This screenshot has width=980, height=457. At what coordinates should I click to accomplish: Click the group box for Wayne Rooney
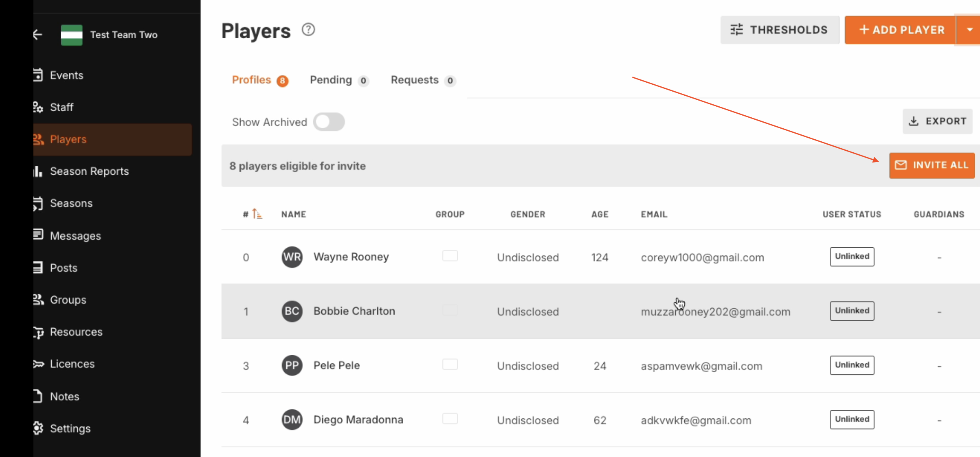tap(450, 256)
